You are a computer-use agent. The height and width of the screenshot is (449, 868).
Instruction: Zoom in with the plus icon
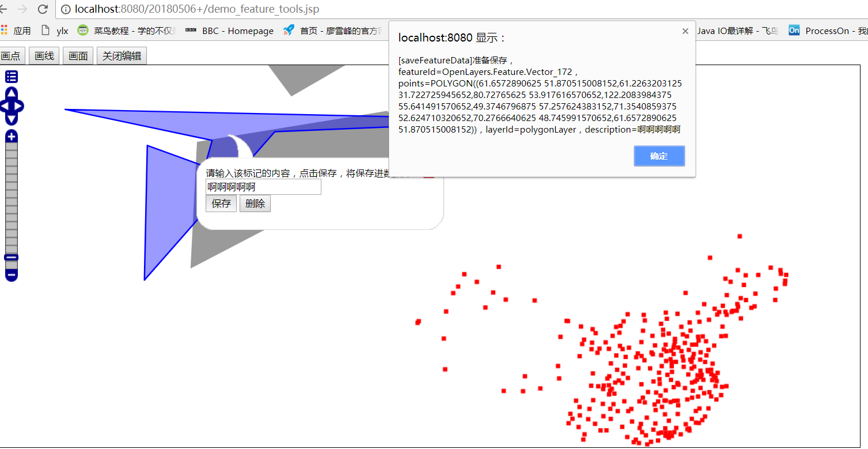coord(12,137)
